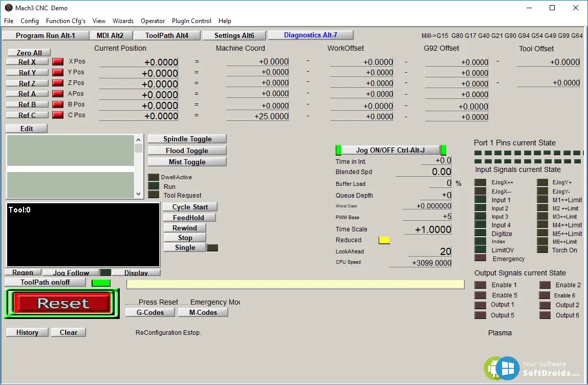588x385 pixels.
Task: Click the Index input signal LED
Action: pyautogui.click(x=481, y=241)
